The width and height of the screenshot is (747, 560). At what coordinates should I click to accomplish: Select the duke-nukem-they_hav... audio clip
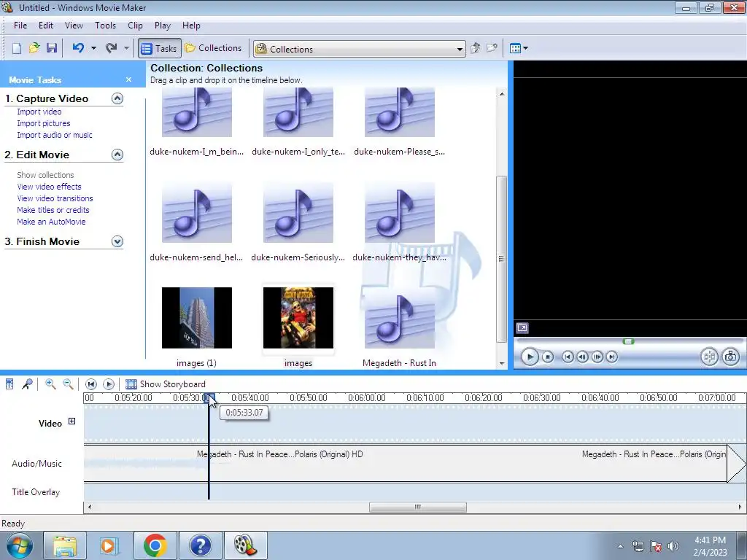click(400, 212)
